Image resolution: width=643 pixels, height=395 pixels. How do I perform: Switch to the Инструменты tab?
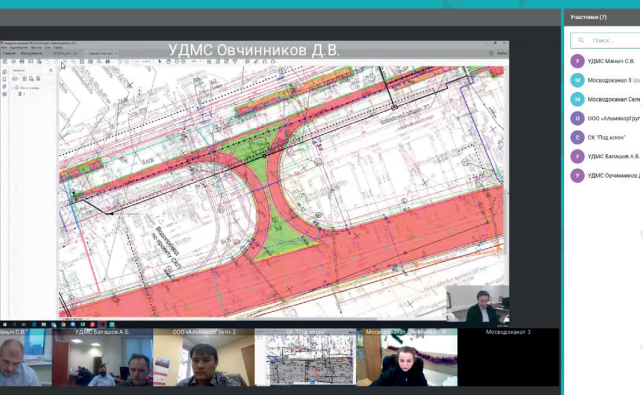coord(32,53)
